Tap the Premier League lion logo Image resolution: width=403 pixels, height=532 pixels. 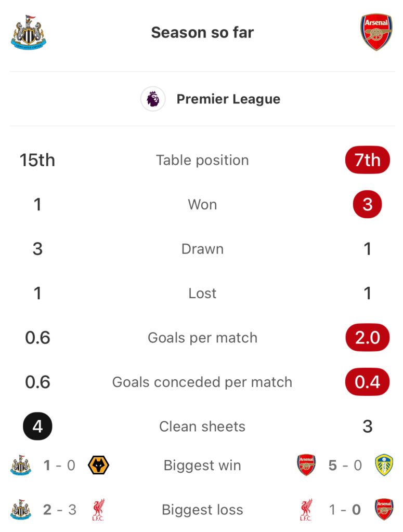(153, 99)
